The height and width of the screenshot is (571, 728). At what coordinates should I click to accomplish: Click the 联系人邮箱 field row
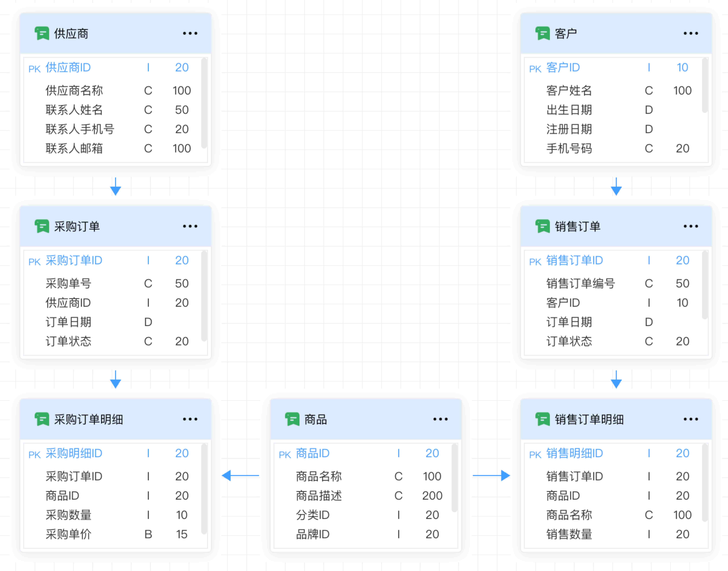[x=74, y=148]
